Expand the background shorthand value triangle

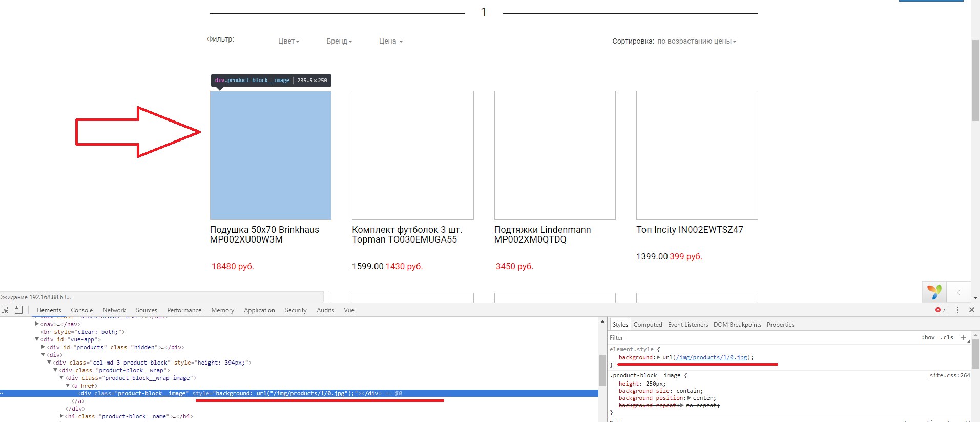click(x=659, y=357)
